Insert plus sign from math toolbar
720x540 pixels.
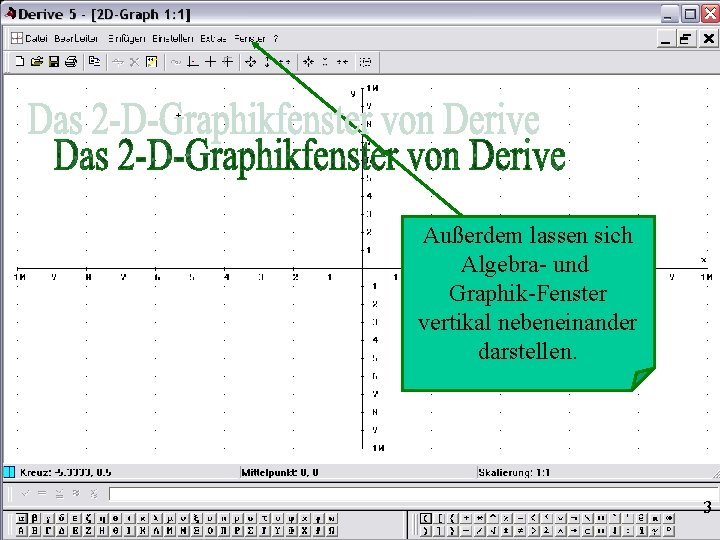coord(466,518)
